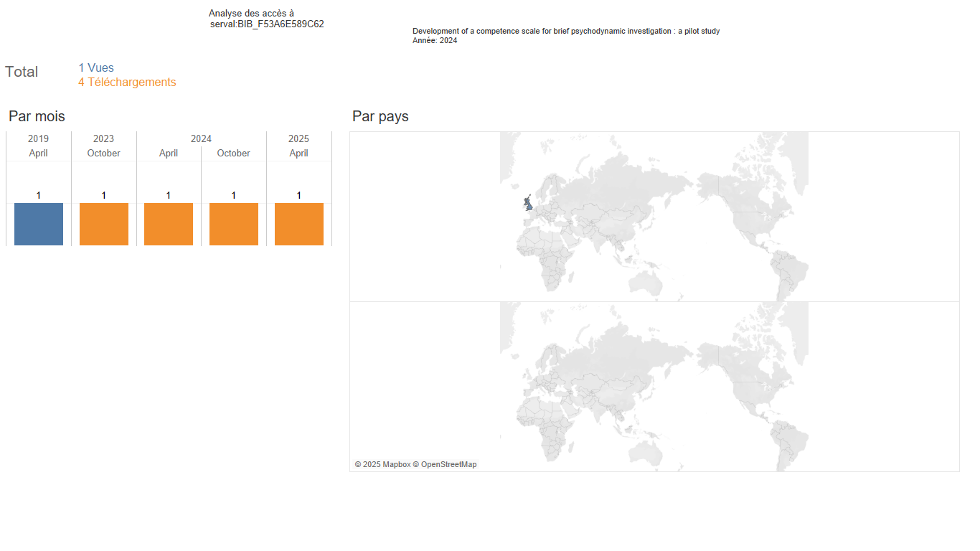Viewport: 980px width, 551px height.
Task: Click the 'Par pays' section heading
Action: pyautogui.click(x=380, y=116)
